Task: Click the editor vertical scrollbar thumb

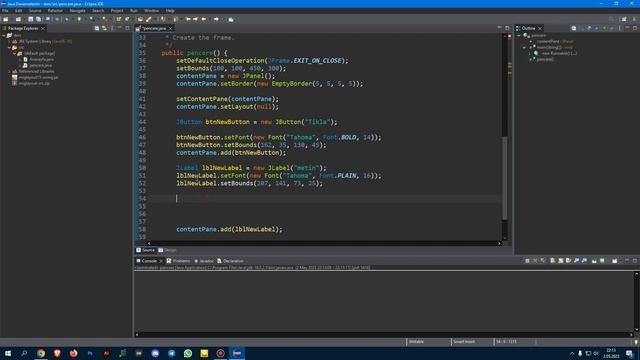Action: pyautogui.click(x=505, y=178)
